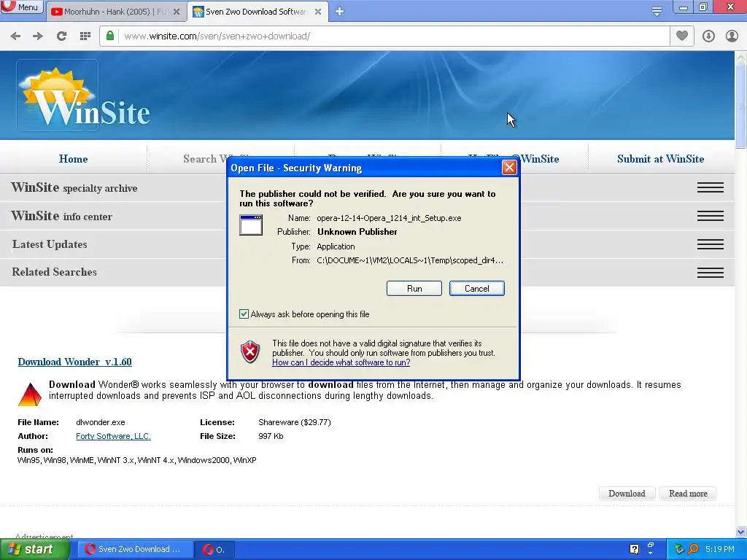Open the Windows start menu
The height and width of the screenshot is (560, 747).
pos(34,550)
